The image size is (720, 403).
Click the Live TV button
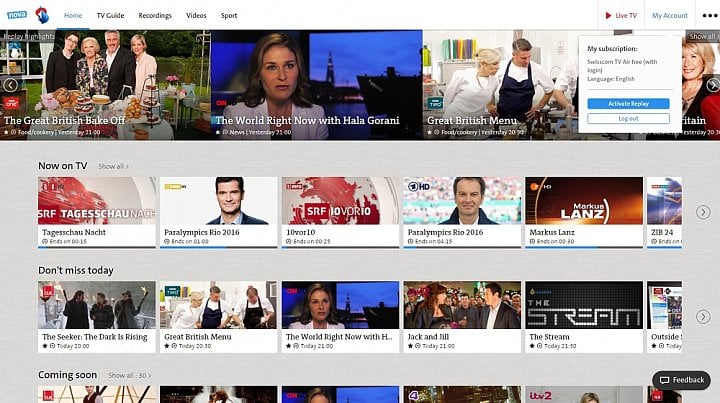[x=621, y=16]
